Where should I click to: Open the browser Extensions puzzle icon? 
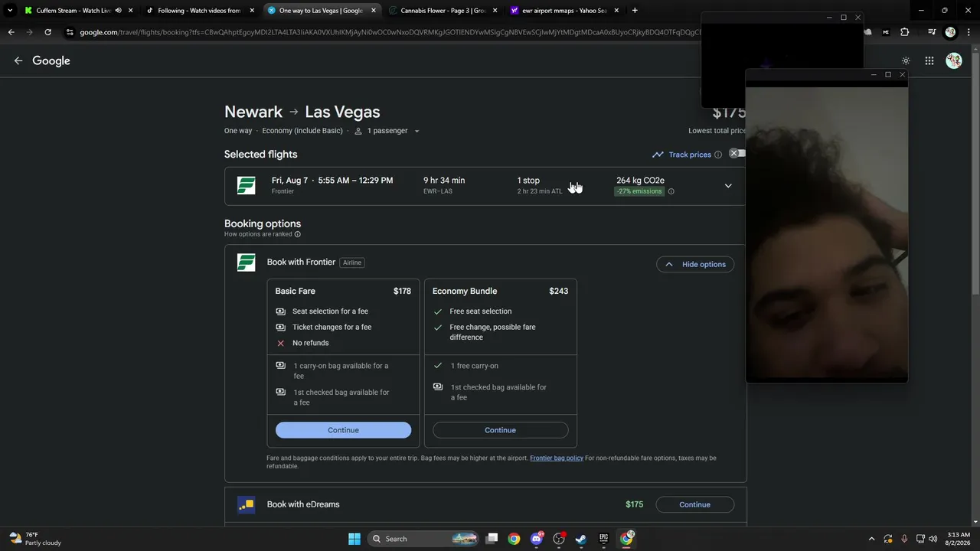click(905, 32)
